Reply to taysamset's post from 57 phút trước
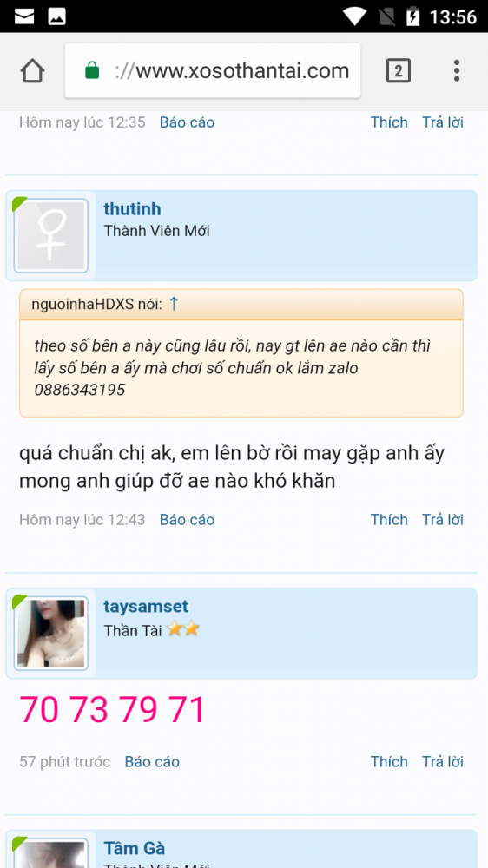The width and height of the screenshot is (488, 868). click(443, 762)
